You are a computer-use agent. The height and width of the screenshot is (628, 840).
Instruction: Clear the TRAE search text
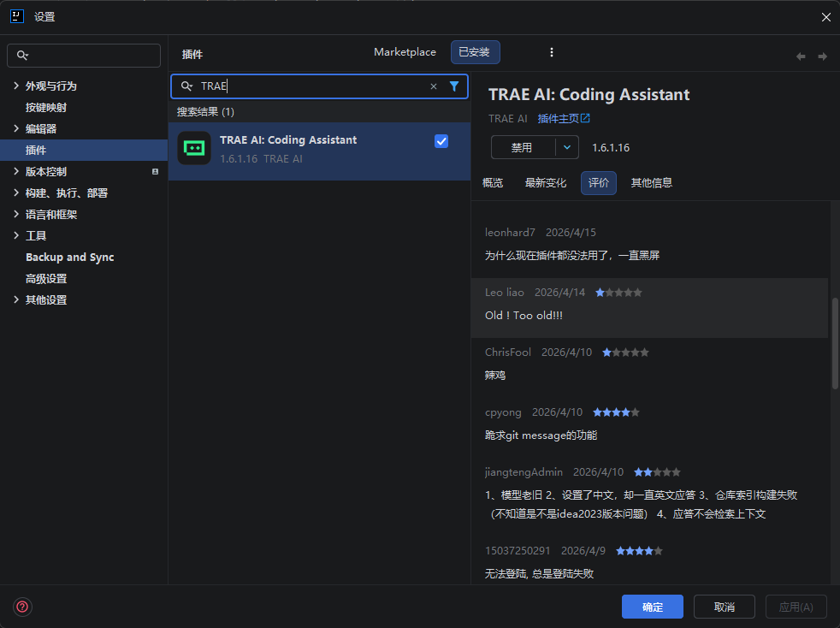point(434,86)
